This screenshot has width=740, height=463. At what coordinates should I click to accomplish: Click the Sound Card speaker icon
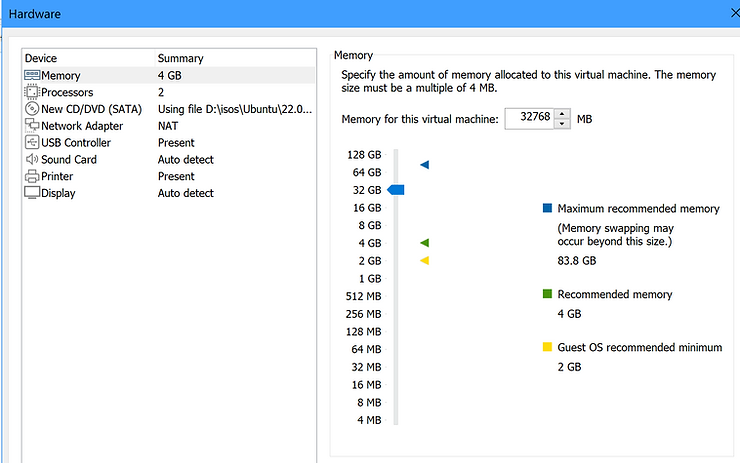(31, 159)
